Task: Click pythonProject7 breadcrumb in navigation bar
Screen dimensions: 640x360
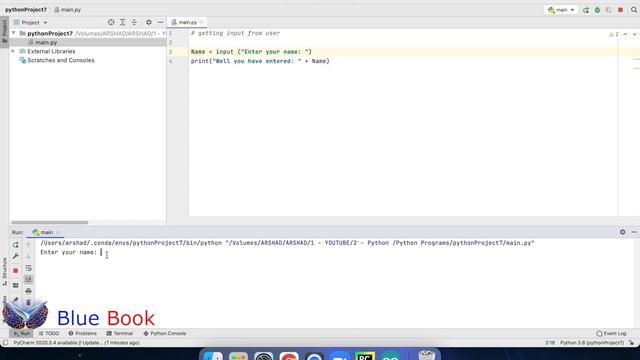Action: point(26,9)
